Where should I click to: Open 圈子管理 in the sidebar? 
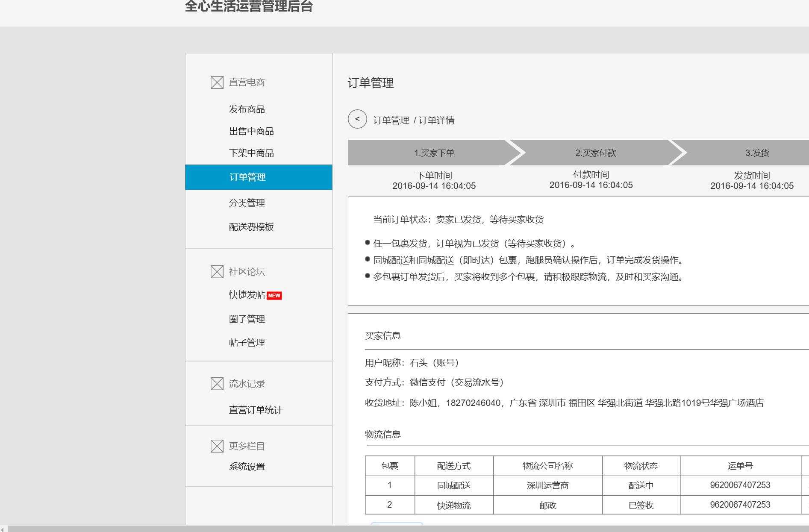click(247, 318)
